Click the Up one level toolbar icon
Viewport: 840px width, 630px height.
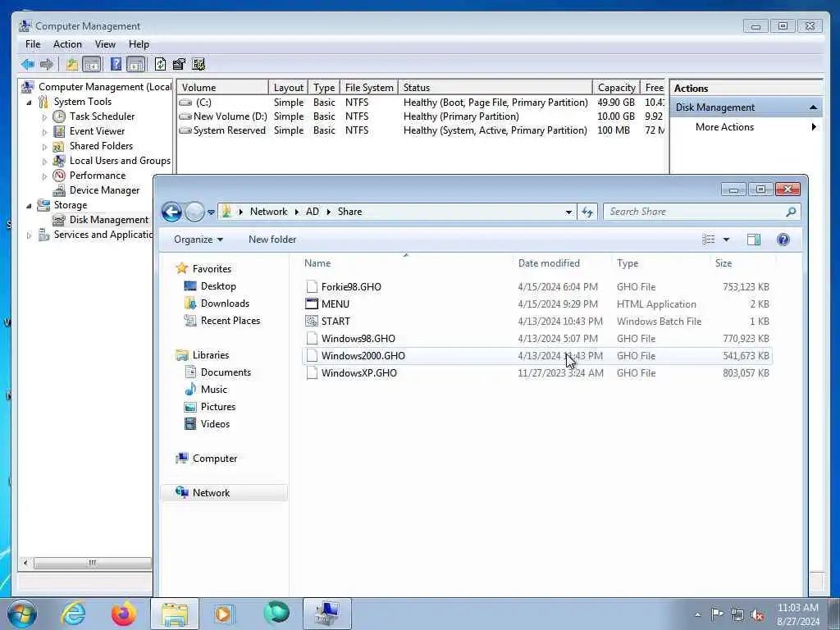(x=72, y=64)
